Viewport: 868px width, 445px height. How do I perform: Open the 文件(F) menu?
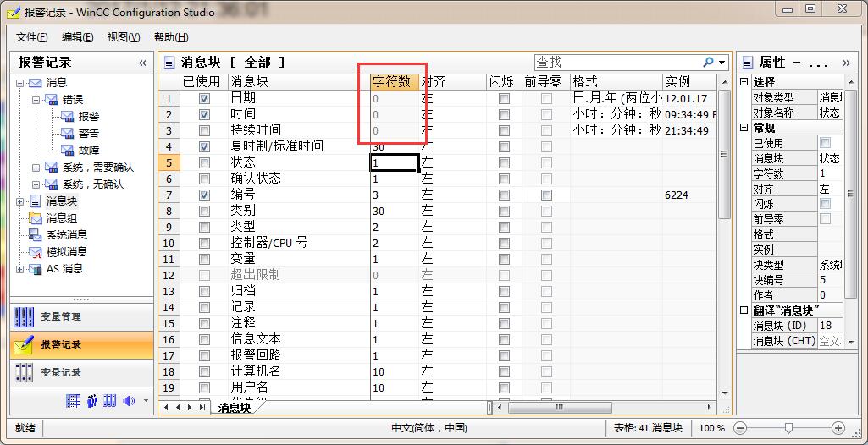point(31,37)
